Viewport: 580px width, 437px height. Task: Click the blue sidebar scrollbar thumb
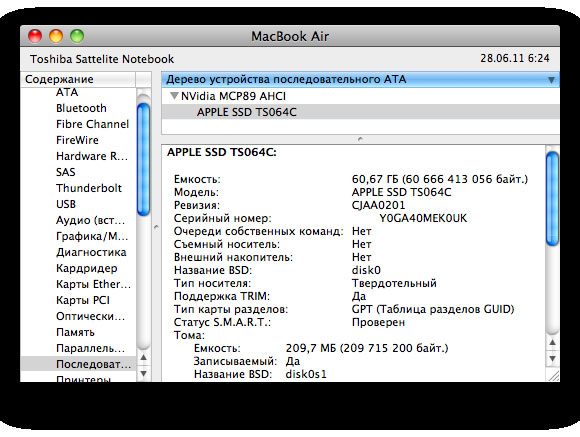click(x=144, y=159)
